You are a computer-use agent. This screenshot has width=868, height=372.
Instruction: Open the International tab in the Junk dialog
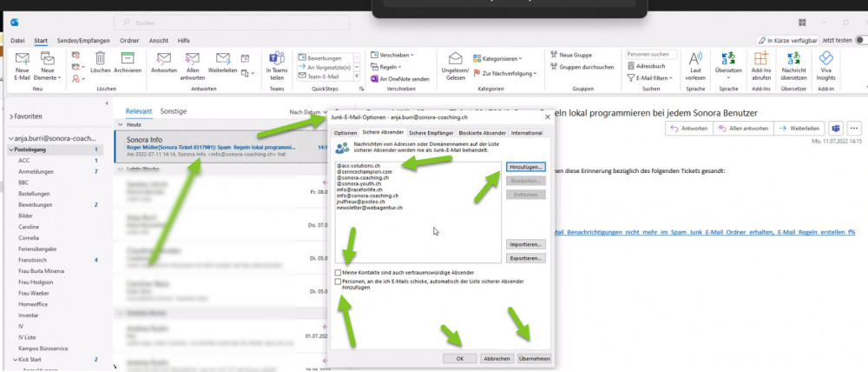point(527,133)
